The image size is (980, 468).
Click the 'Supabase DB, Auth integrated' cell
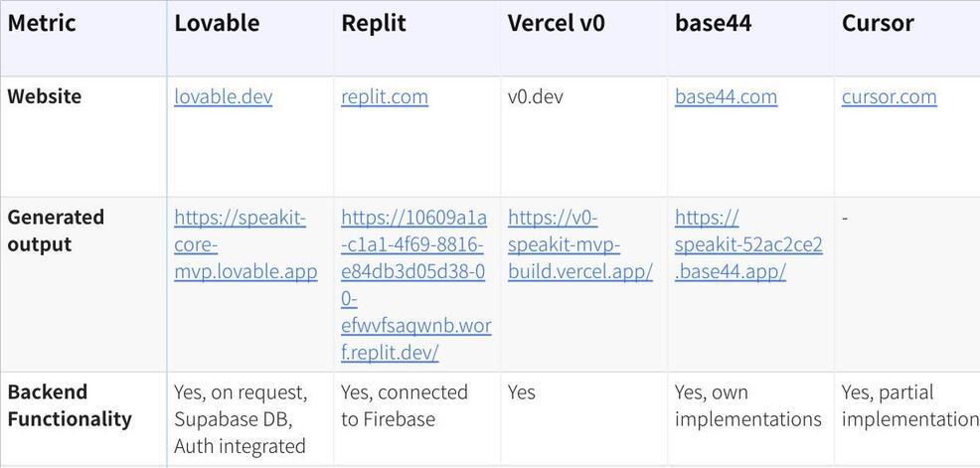(x=240, y=419)
